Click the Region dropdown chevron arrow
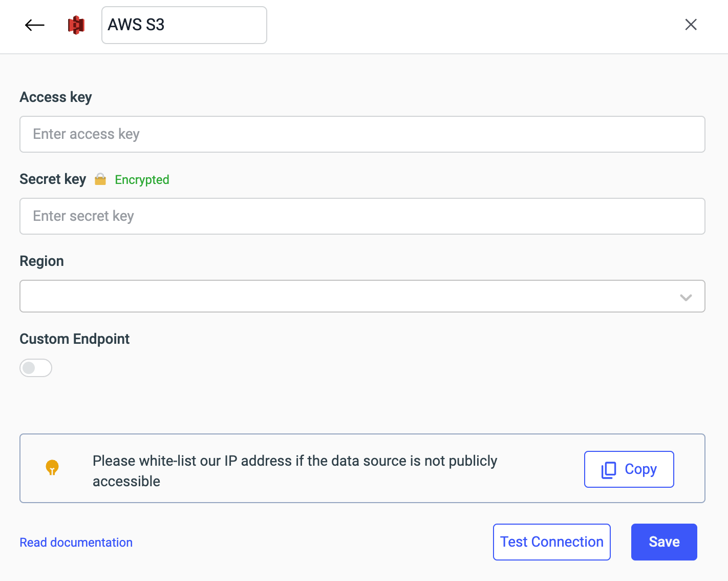This screenshot has width=728, height=581. tap(686, 297)
